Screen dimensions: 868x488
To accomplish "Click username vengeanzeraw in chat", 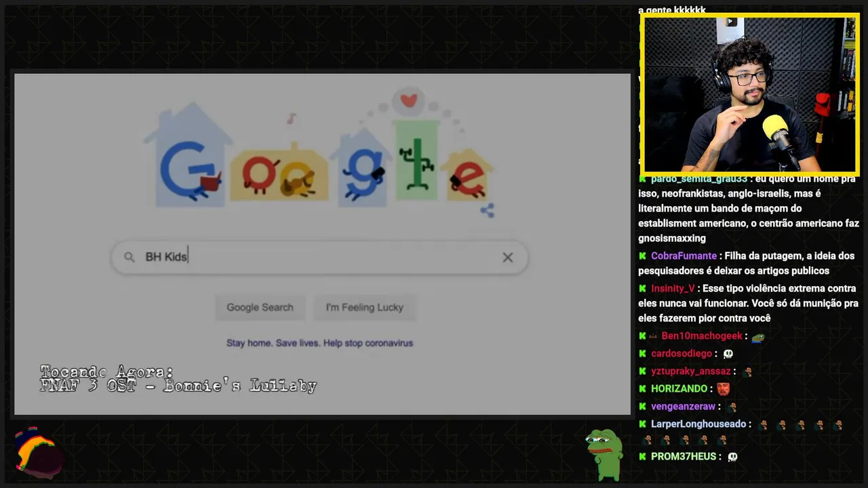I will pyautogui.click(x=683, y=407).
